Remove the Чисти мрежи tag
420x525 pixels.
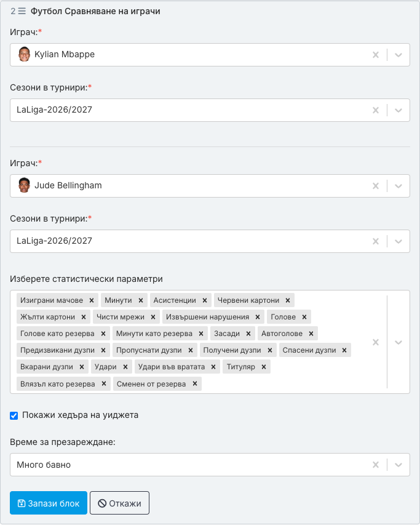pyautogui.click(x=153, y=317)
